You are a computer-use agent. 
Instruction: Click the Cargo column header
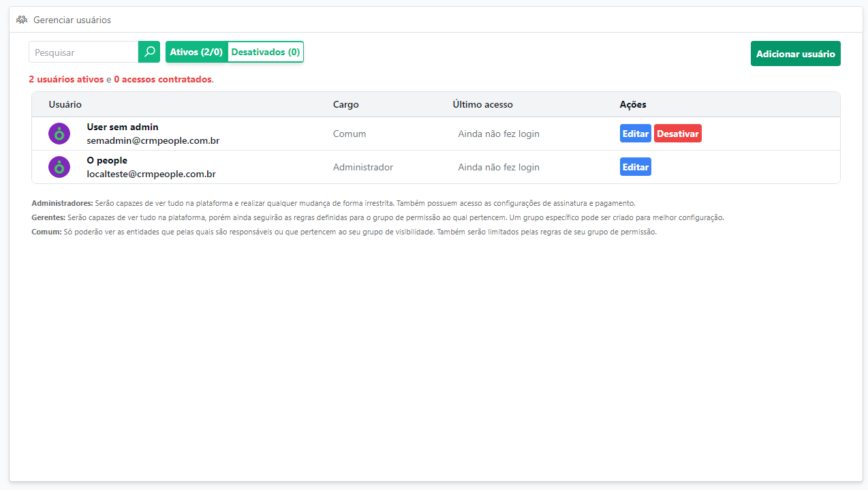[345, 104]
